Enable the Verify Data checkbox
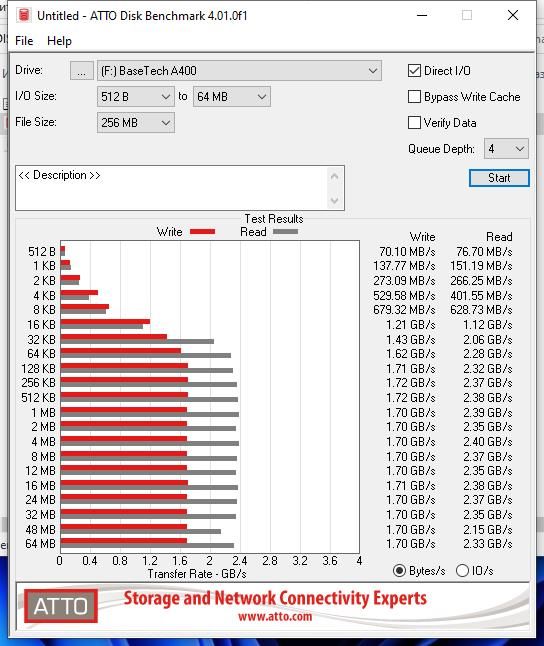Image resolution: width=544 pixels, height=646 pixels. click(414, 123)
